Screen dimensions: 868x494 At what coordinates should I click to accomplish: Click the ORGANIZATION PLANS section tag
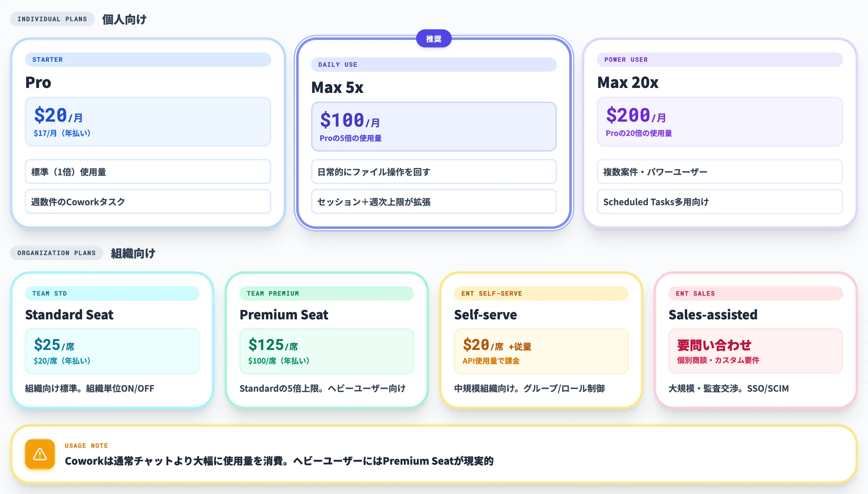(57, 253)
